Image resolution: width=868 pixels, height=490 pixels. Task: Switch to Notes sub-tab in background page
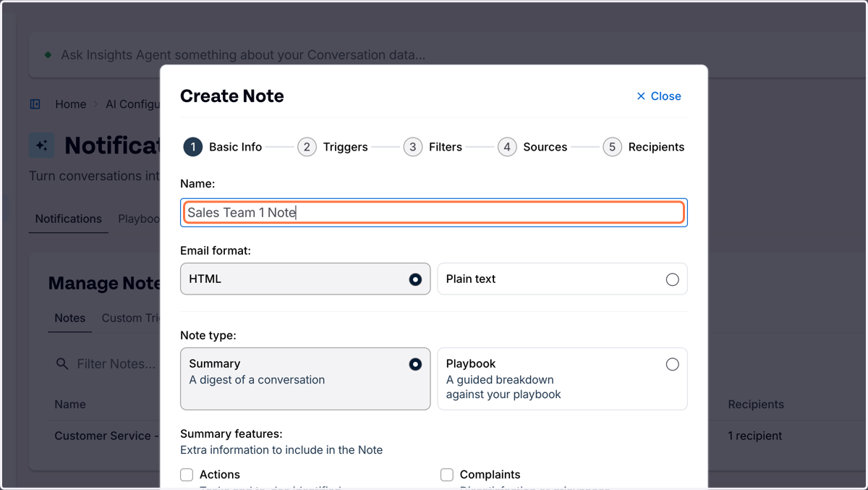70,318
